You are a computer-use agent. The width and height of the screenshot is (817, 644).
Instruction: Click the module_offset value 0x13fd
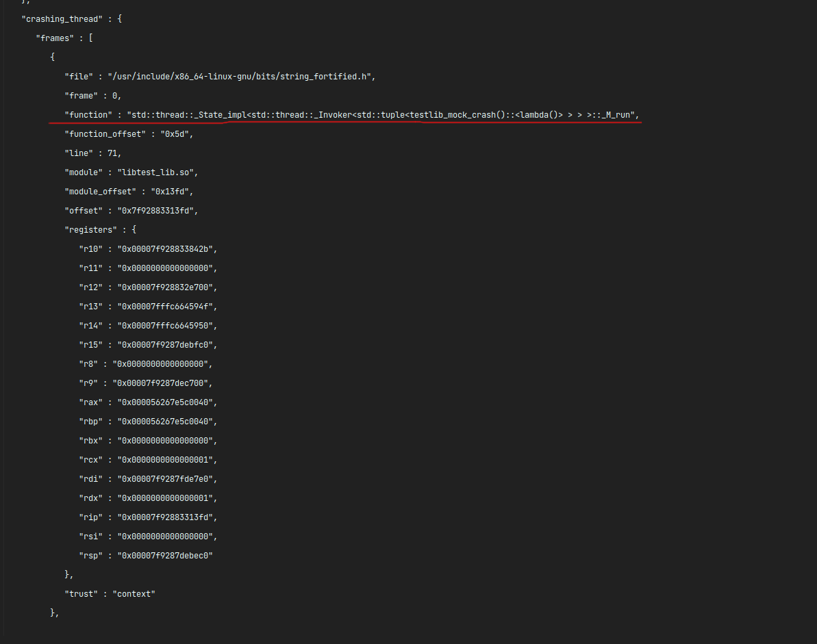click(x=171, y=191)
